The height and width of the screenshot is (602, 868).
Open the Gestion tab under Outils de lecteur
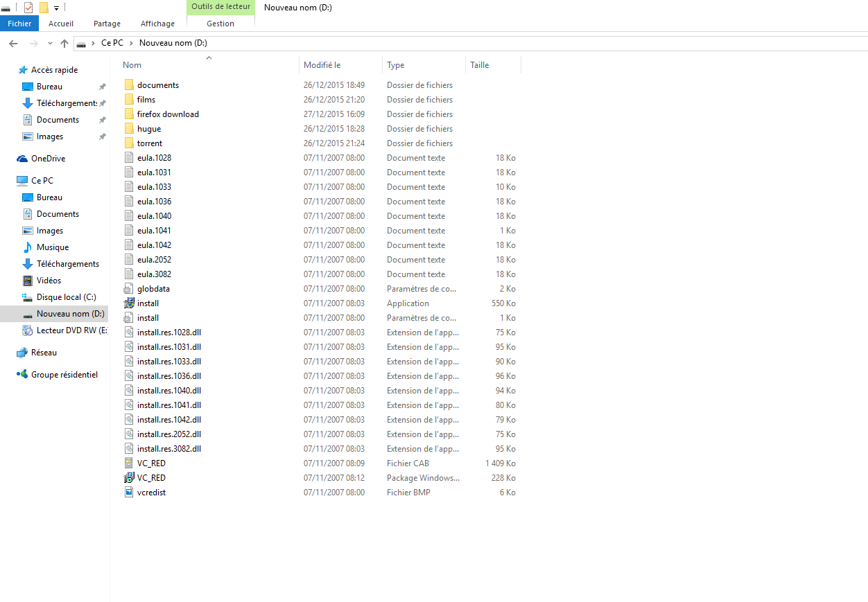[220, 24]
